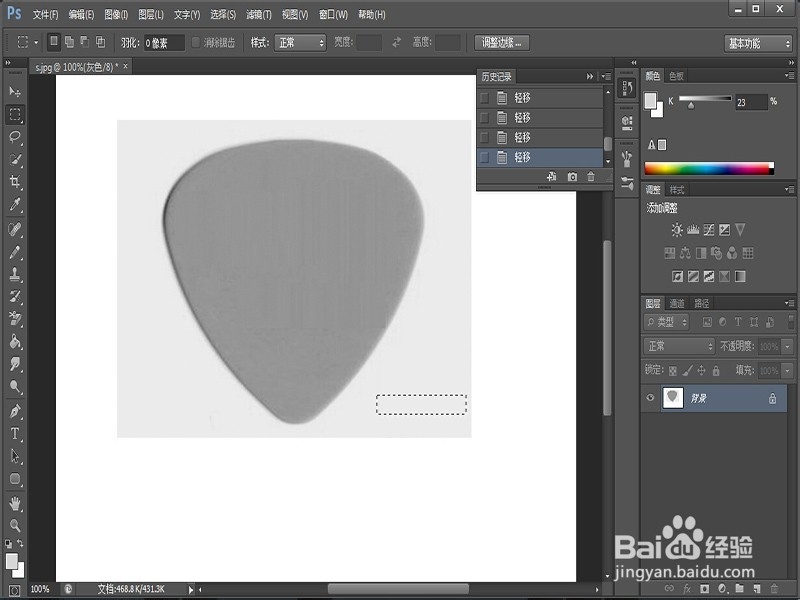800x600 pixels.
Task: Select the Pen tool
Action: click(15, 411)
